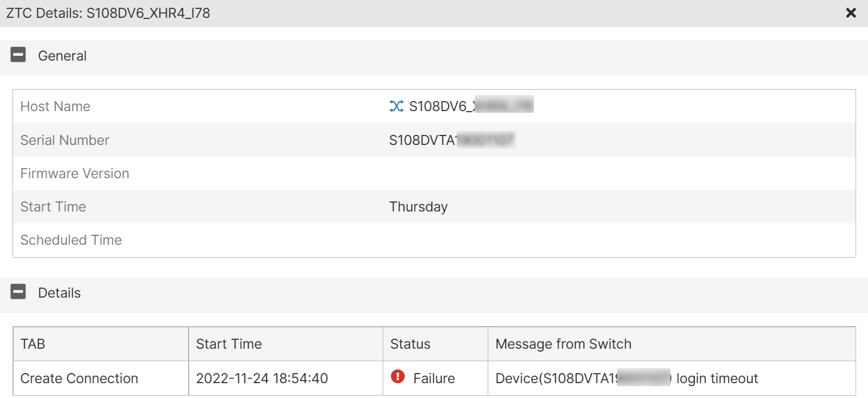This screenshot has width=868, height=398.
Task: Click the ZTC Details title bar
Action: (107, 12)
